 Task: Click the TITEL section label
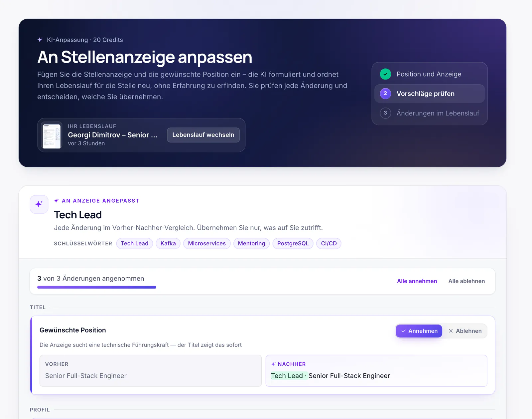point(38,307)
